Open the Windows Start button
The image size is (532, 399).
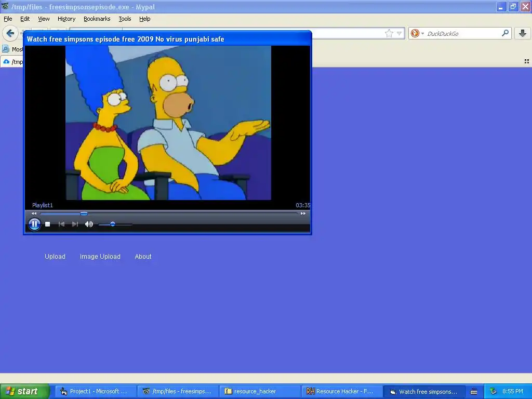coord(24,391)
